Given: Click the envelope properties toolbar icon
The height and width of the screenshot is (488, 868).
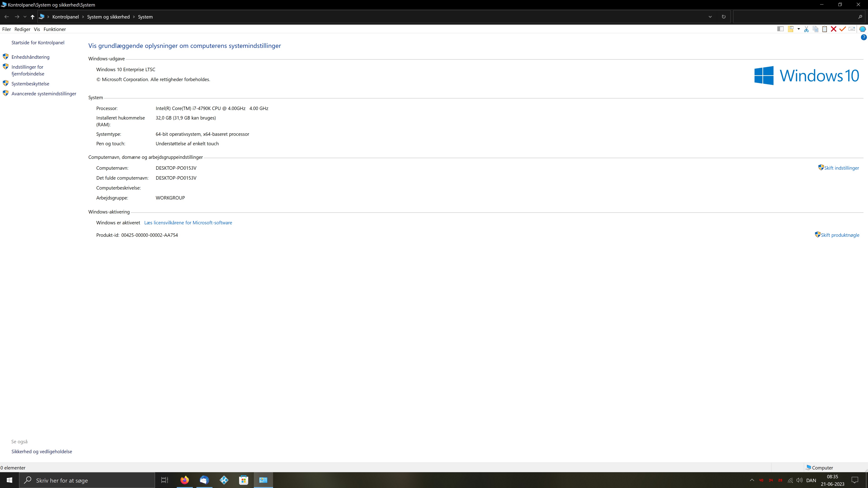Looking at the screenshot, I should [x=851, y=29].
